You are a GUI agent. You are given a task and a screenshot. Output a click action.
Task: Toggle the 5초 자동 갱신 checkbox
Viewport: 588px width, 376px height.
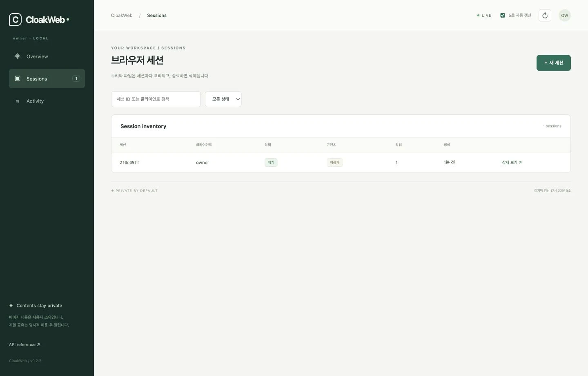pyautogui.click(x=503, y=16)
